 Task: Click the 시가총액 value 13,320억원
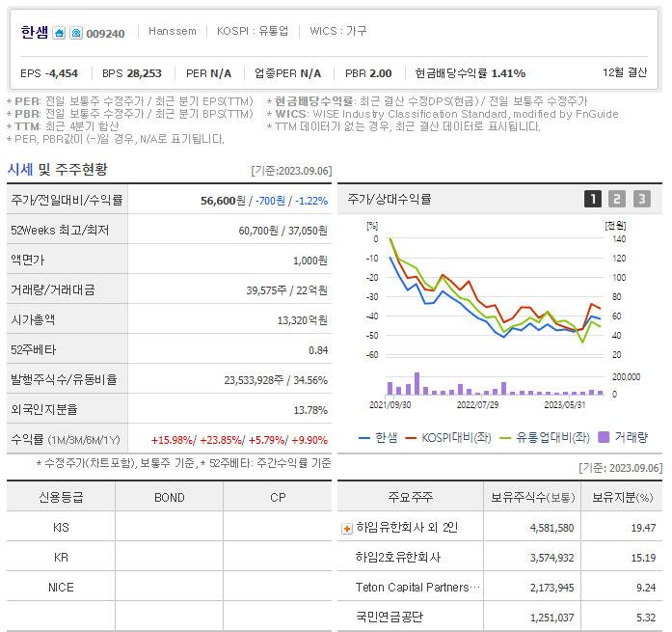click(x=302, y=320)
